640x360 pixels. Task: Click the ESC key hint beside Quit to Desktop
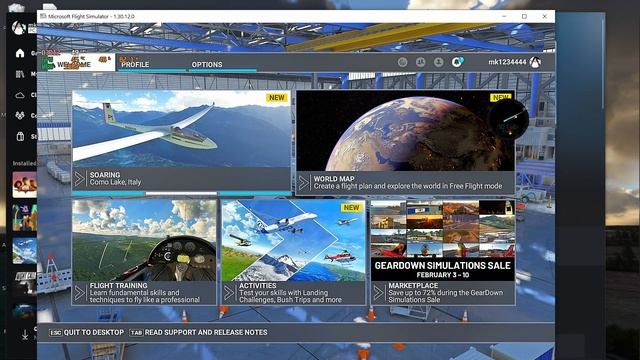tap(56, 333)
